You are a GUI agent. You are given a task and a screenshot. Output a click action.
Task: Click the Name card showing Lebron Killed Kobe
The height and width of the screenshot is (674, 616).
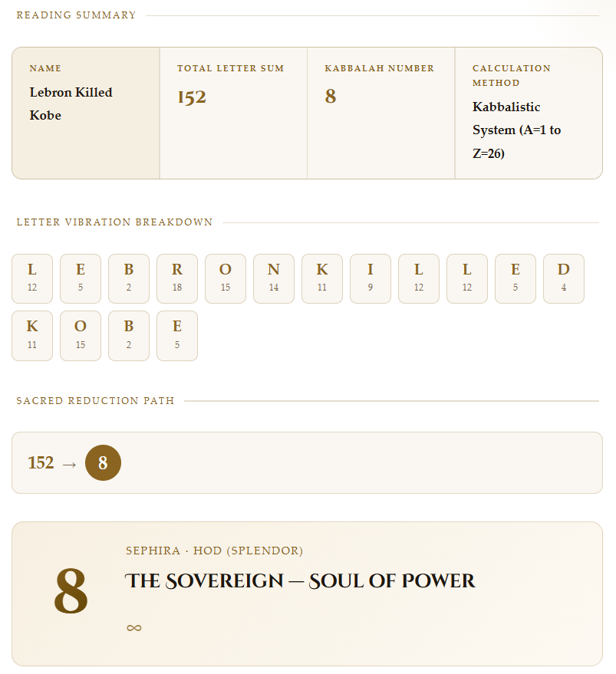click(x=86, y=113)
